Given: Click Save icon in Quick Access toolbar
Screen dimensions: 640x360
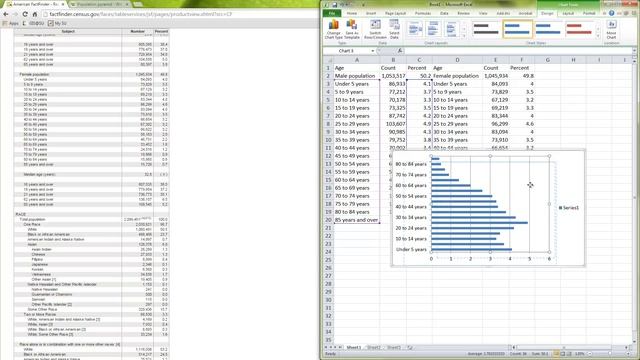Looking at the screenshot, I should tap(335, 4).
